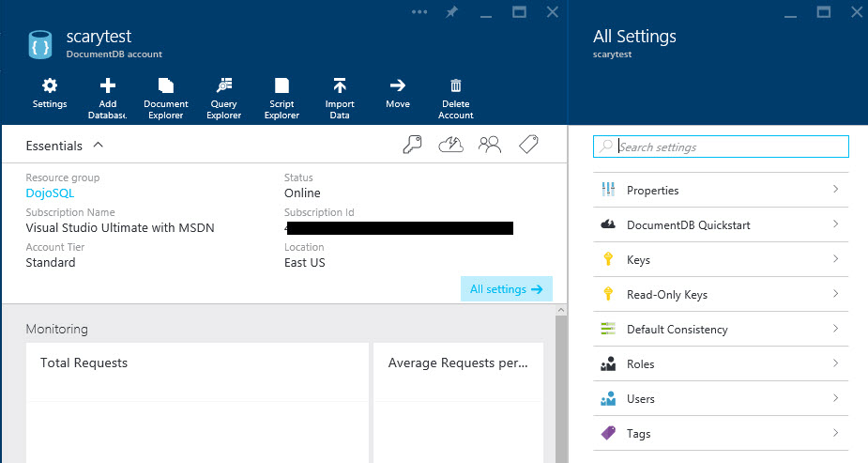Click the DocumentDB account logo icon
Viewport: 868px width, 463px height.
click(40, 45)
